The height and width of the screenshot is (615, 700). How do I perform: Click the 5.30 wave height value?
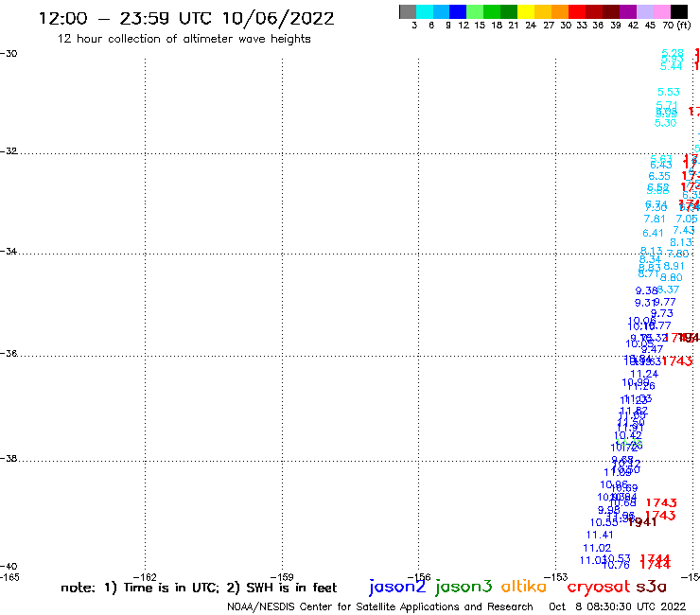pos(665,123)
